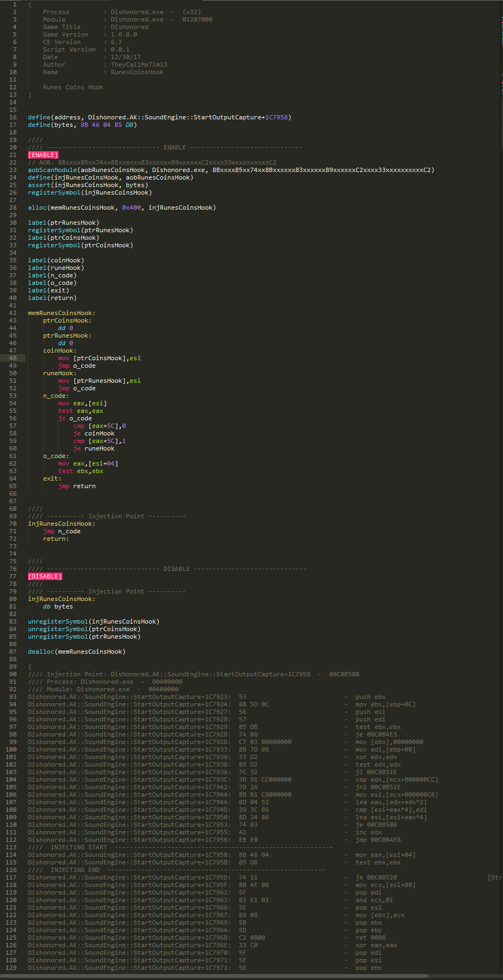Click the alloc(memRunesCoinsHook, 0x400 line
503x980 pixels.
[122, 208]
